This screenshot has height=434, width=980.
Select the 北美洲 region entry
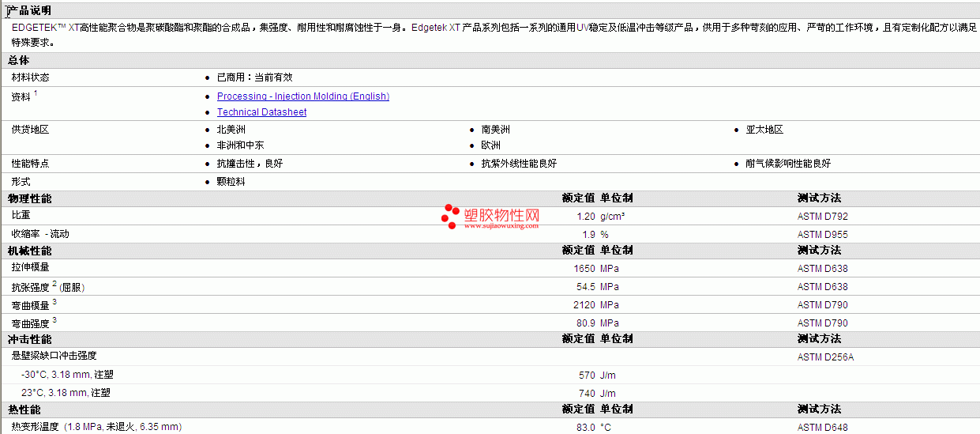coord(231,130)
